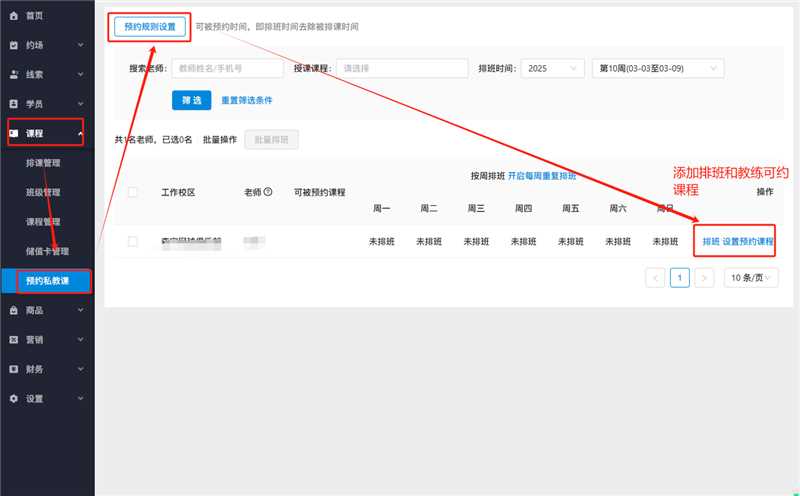This screenshot has height=496, width=800.
Task: Open the 2025 year dropdown
Action: tap(553, 68)
